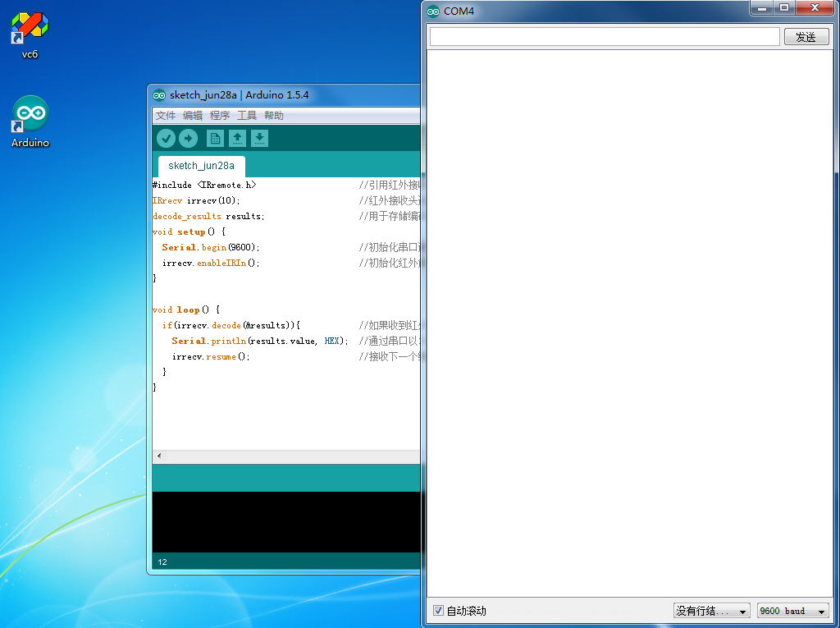This screenshot has height=628, width=840.
Task: Expand the 没有行结束符 line ending dropdown
Action: pos(711,611)
